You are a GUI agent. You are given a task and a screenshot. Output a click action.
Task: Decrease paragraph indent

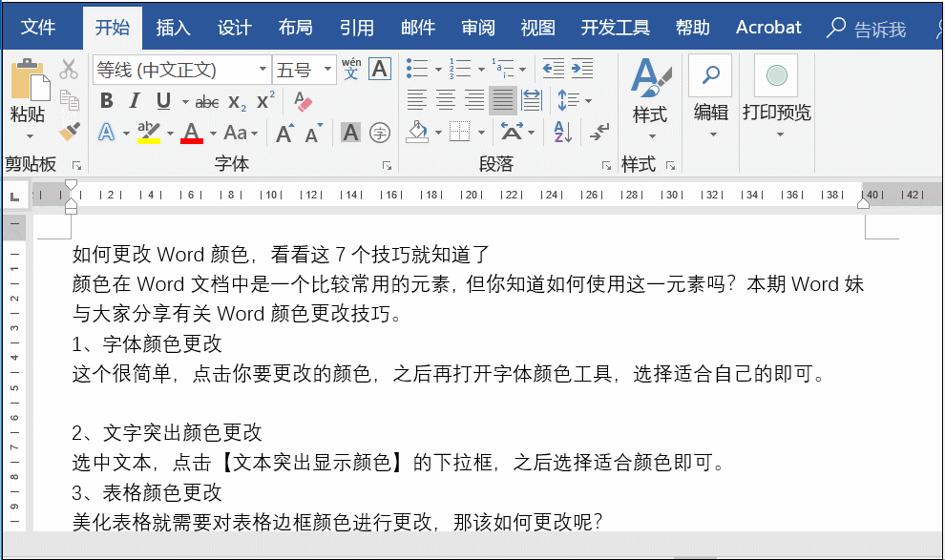tap(554, 69)
